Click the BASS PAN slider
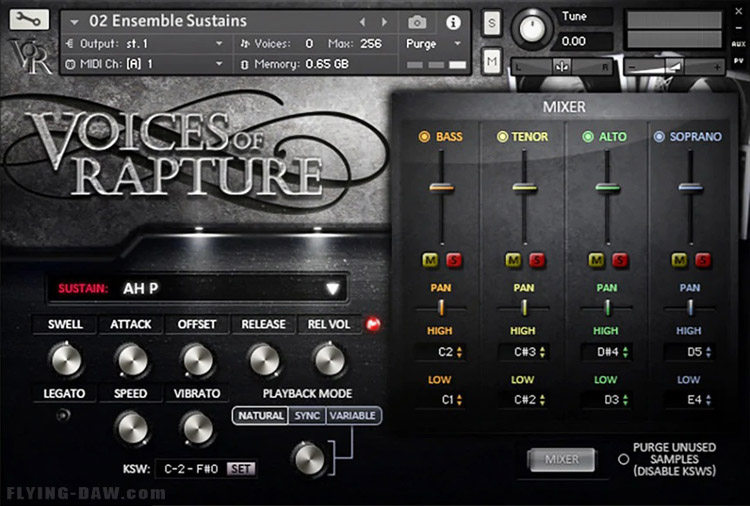750x506 pixels. [x=441, y=308]
